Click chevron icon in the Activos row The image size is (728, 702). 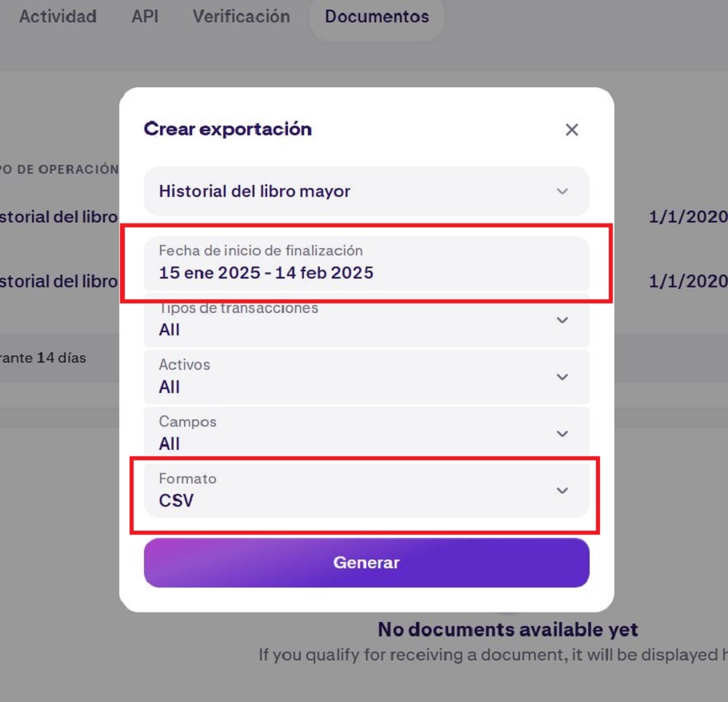tap(562, 377)
